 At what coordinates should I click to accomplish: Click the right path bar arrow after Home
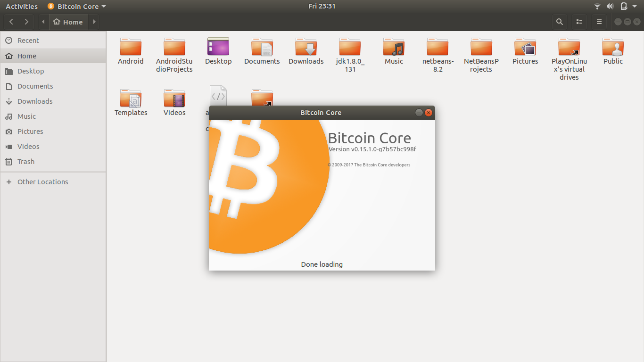point(94,22)
